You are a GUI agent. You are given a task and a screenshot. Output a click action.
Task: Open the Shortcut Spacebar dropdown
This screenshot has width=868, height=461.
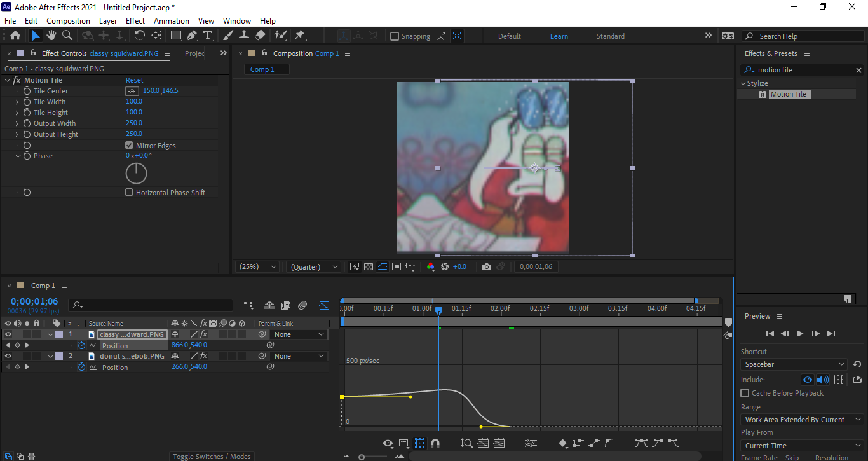tap(794, 364)
